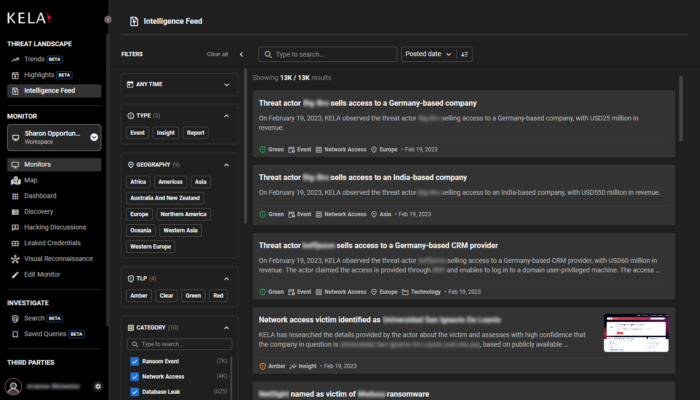Click the Search shield icon
The image size is (700, 420).
tap(15, 318)
